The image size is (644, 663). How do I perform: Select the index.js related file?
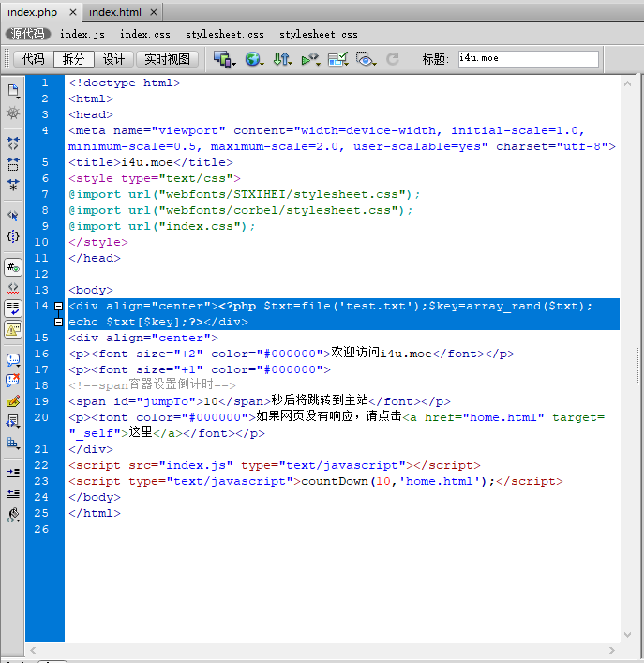82,34
